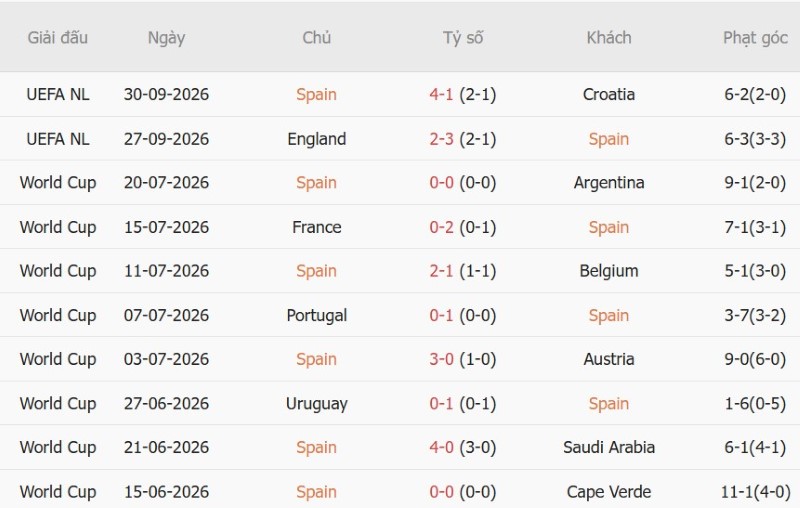The height and width of the screenshot is (508, 800).
Task: Click UEFA NL on 30-09-2026 row
Action: [58, 94]
